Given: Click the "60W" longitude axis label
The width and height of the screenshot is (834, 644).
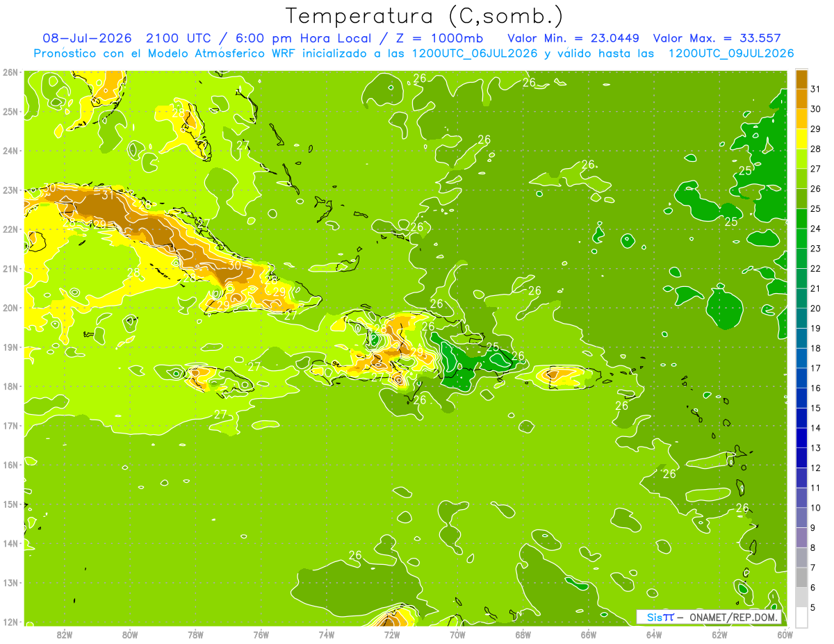Looking at the screenshot, I should [x=785, y=634].
